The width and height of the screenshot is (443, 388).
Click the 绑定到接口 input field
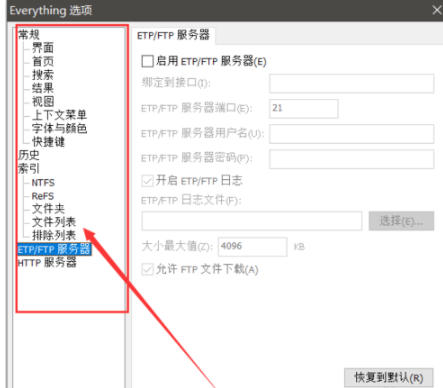point(352,83)
